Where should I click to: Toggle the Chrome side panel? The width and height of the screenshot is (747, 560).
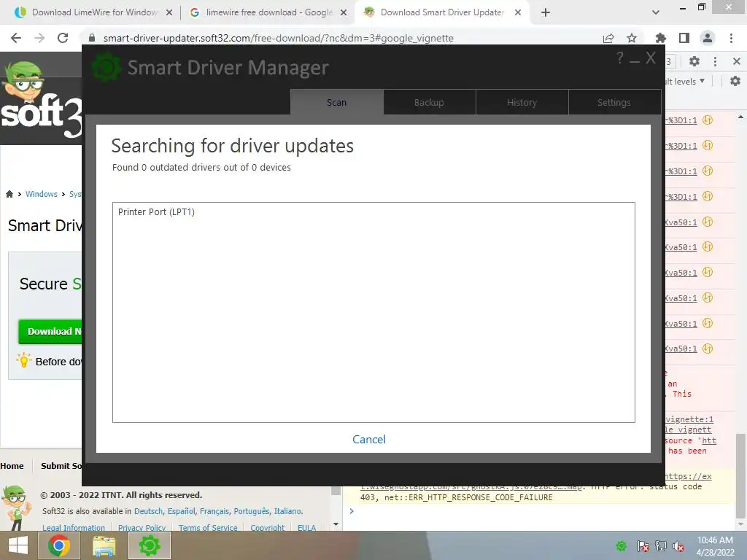point(684,38)
